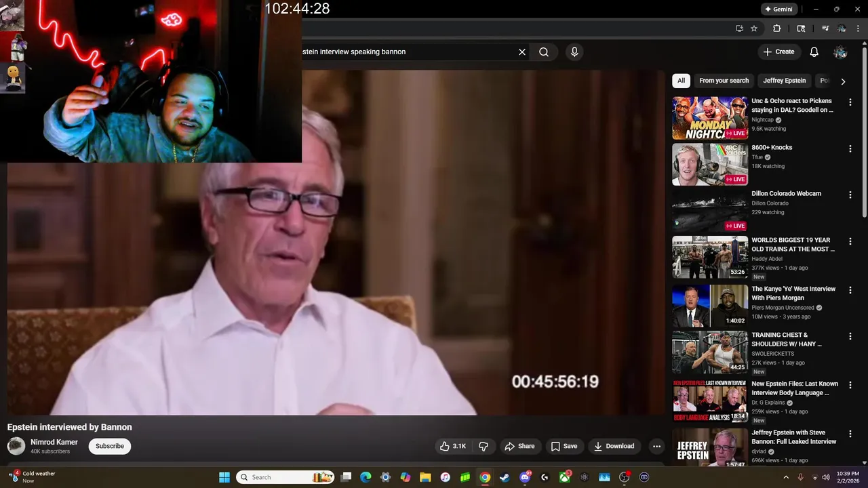Viewport: 868px width, 488px height.
Task: Show more filter chips with arrow
Action: (x=843, y=81)
